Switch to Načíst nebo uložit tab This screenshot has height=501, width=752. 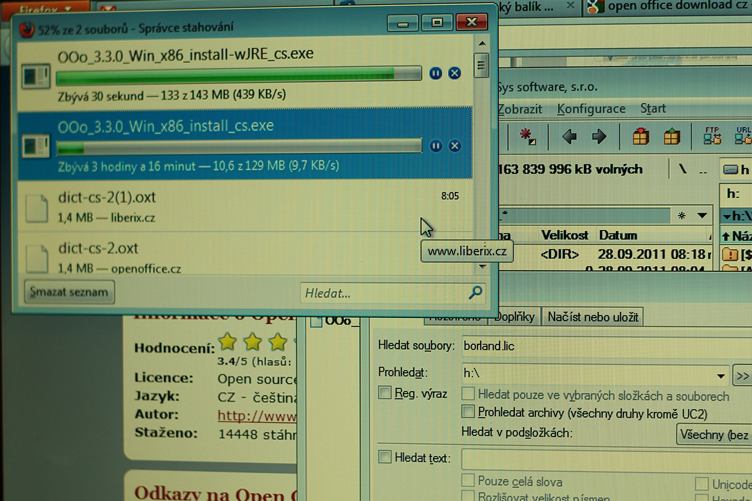[593, 317]
